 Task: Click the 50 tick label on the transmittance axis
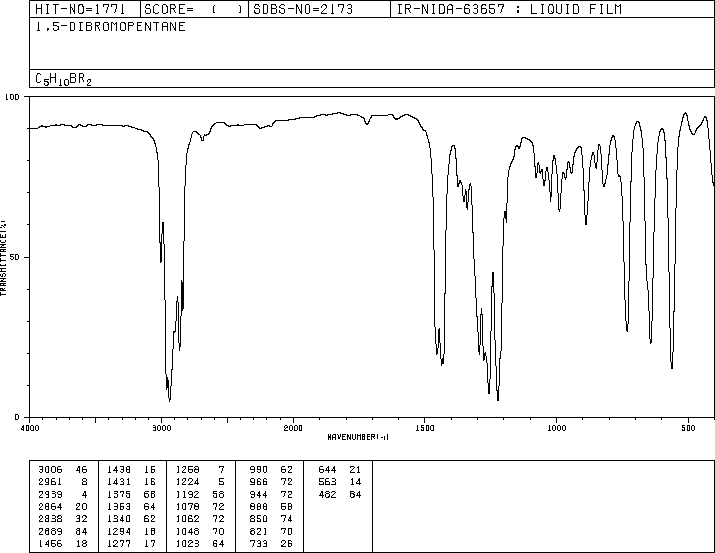14,257
